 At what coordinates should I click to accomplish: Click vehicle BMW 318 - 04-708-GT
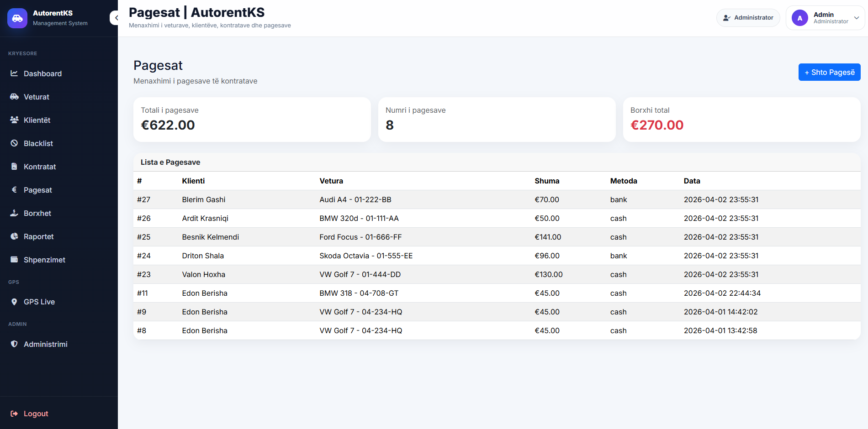(359, 293)
